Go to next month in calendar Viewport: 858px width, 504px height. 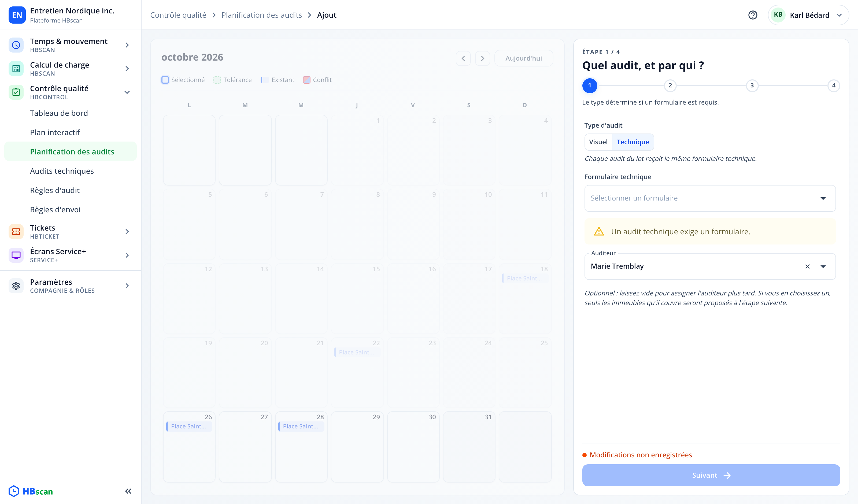pyautogui.click(x=482, y=58)
